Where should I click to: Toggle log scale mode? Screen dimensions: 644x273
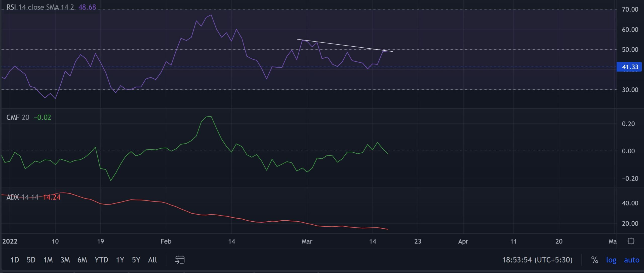pyautogui.click(x=611, y=260)
